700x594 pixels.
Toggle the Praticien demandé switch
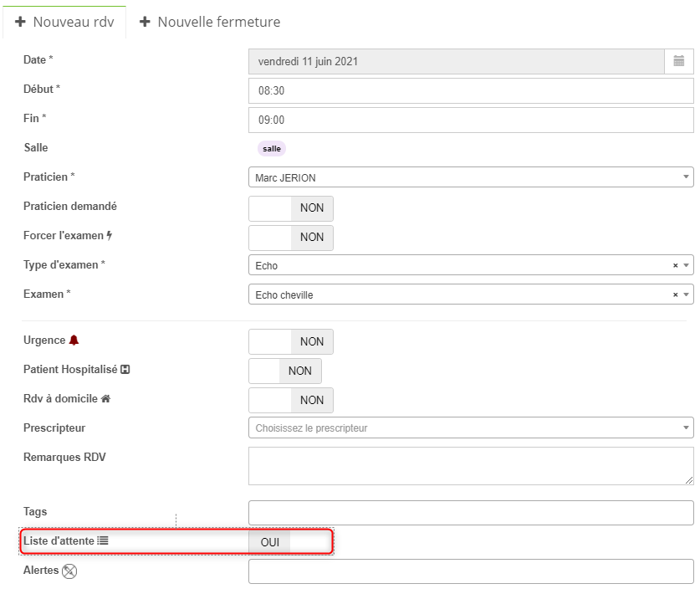pyautogui.click(x=291, y=208)
